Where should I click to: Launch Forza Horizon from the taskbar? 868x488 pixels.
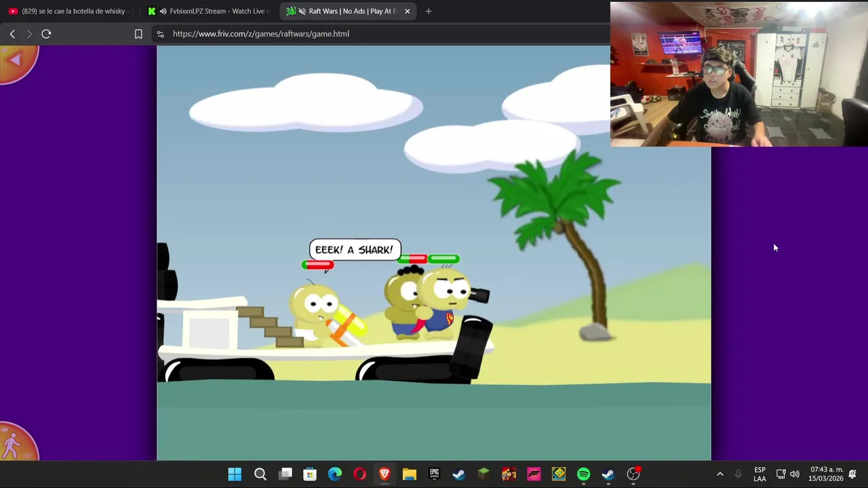click(x=534, y=474)
